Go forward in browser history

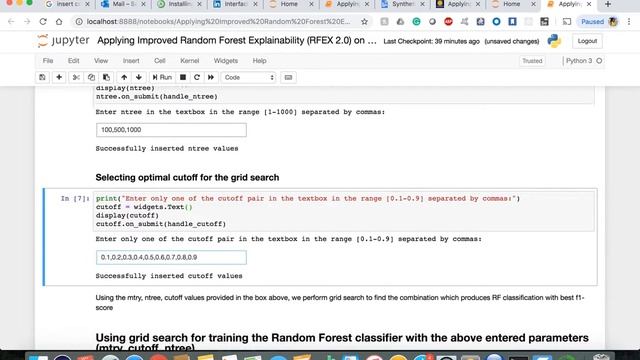(27, 22)
